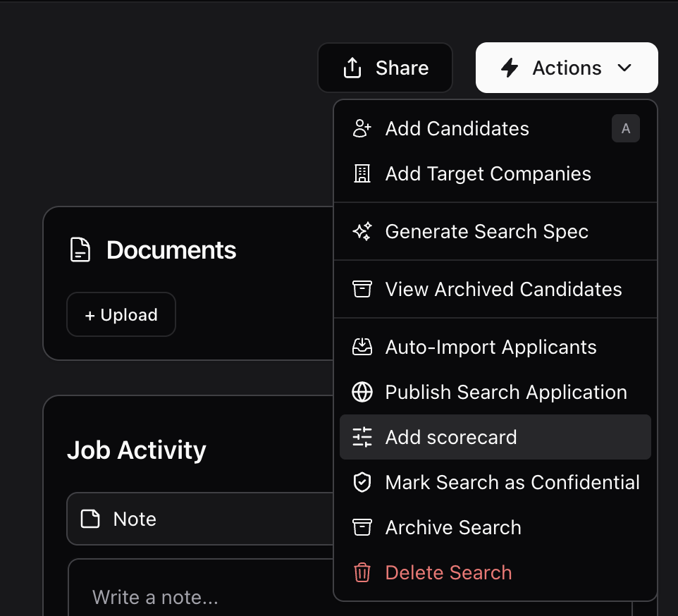
Task: Click the Documents file icon
Action: pyautogui.click(x=80, y=250)
